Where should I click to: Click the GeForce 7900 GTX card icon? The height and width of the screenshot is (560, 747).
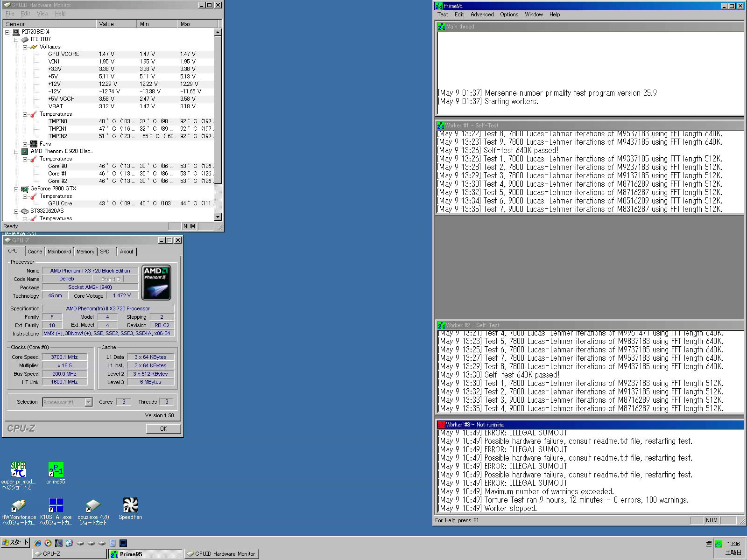coord(25,189)
